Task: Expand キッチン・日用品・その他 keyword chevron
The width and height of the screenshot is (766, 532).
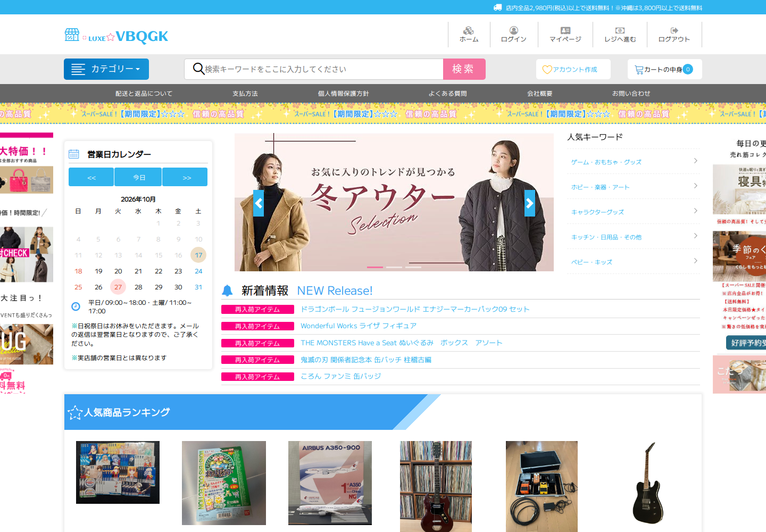Action: pos(695,236)
